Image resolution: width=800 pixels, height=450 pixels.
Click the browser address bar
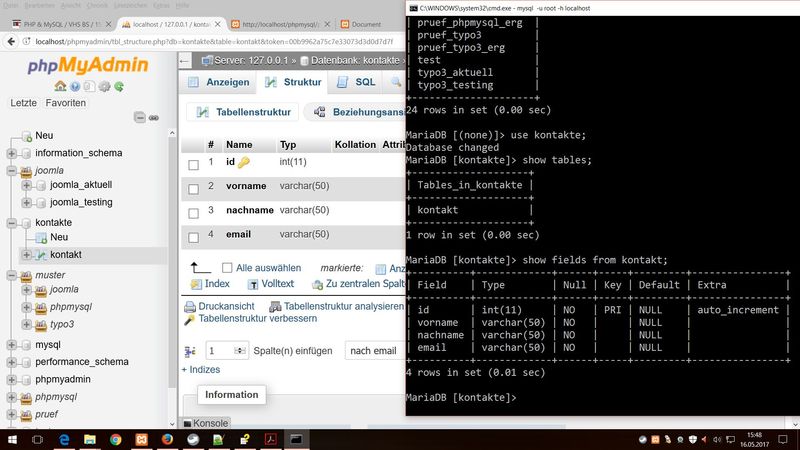tap(214, 41)
